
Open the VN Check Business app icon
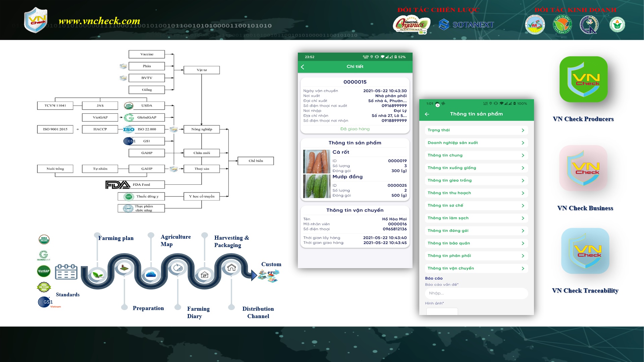583,168
